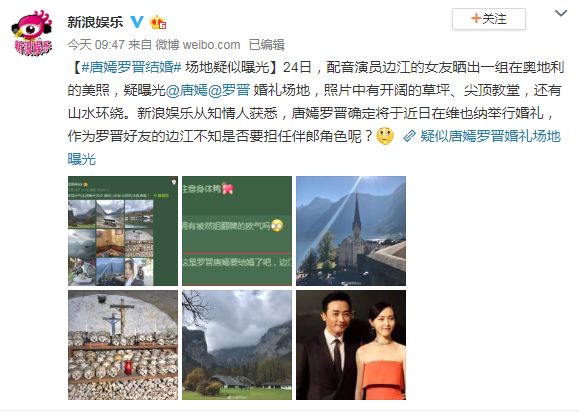Open the @罗晋 mention link
Viewport: 579px width, 417px height.
click(229, 90)
